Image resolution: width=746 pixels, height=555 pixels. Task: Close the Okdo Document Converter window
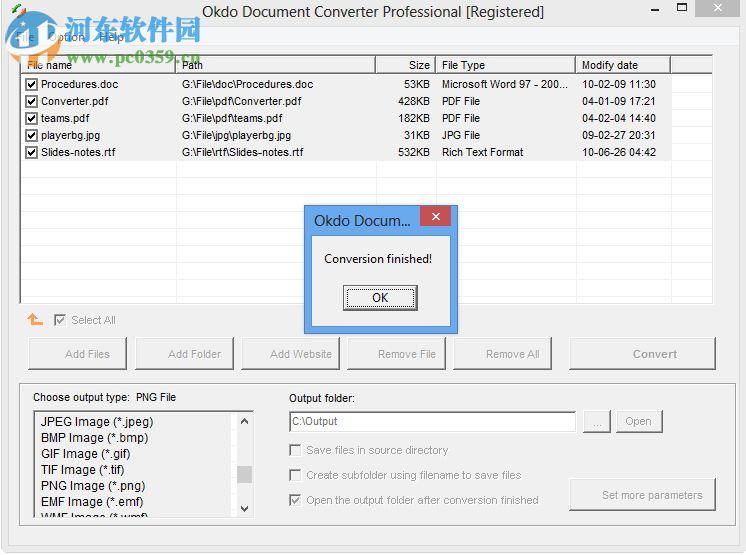[717, 8]
